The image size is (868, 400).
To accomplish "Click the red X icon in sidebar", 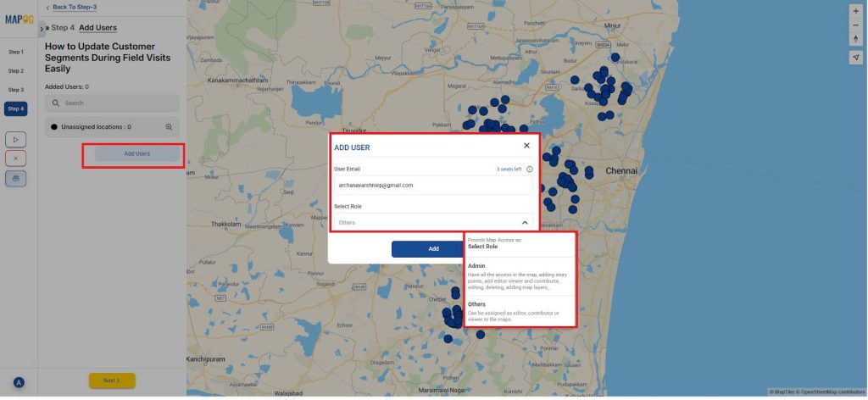I will (16, 158).
